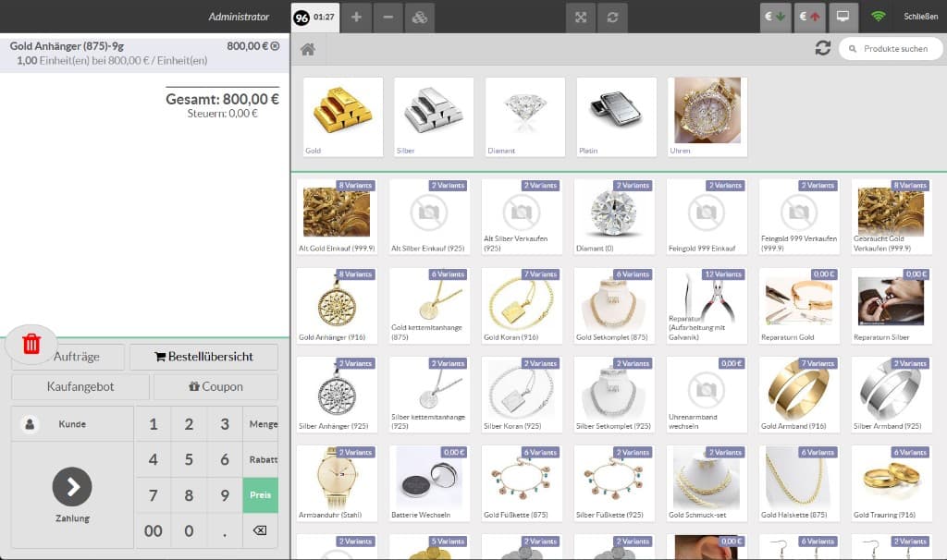The width and height of the screenshot is (947, 560).
Task: Click the reload icon beside the fullscreen button
Action: [x=612, y=17]
